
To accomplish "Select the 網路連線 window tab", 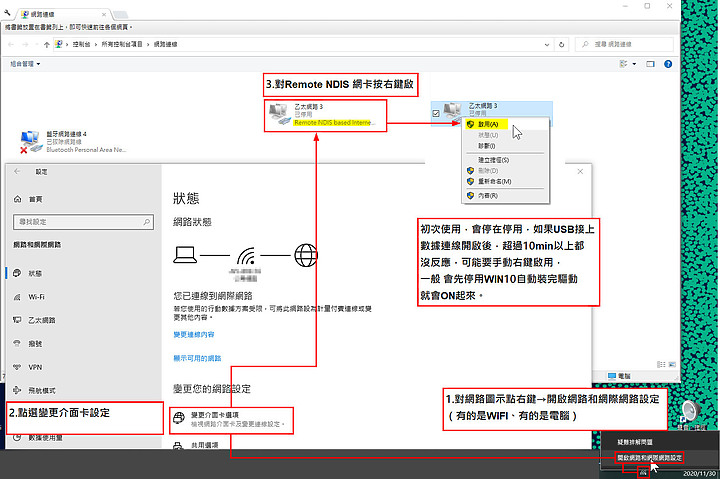I will coord(63,14).
